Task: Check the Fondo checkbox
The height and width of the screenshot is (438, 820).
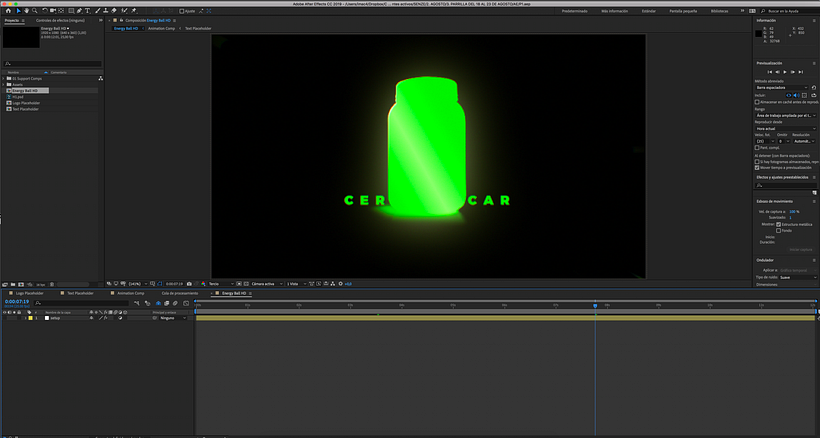Action: click(778, 230)
